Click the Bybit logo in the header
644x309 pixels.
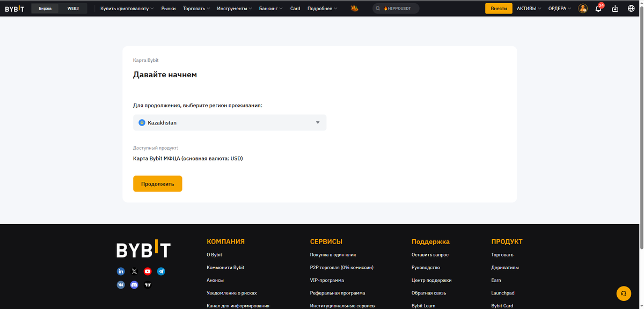pyautogui.click(x=14, y=9)
